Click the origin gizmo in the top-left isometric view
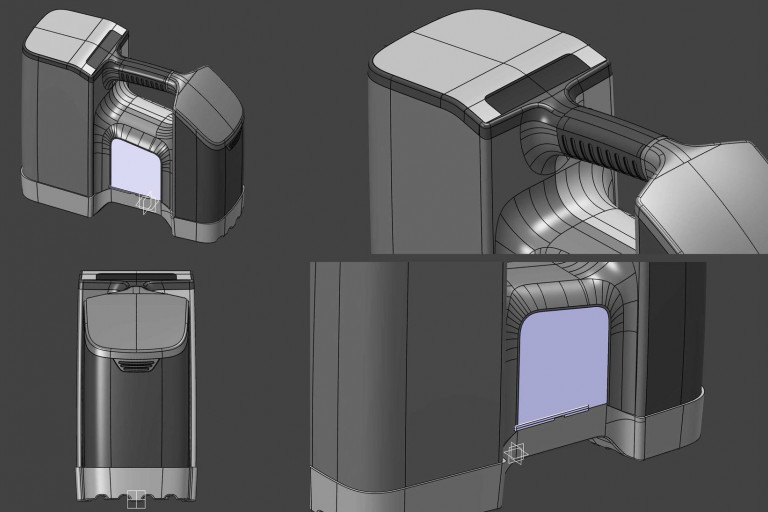This screenshot has height=512, width=768. point(147,204)
